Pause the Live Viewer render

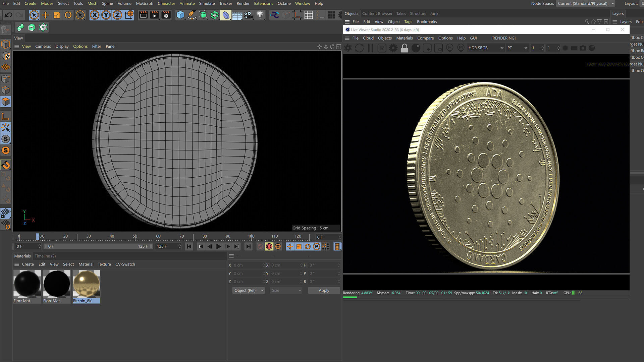click(x=371, y=48)
